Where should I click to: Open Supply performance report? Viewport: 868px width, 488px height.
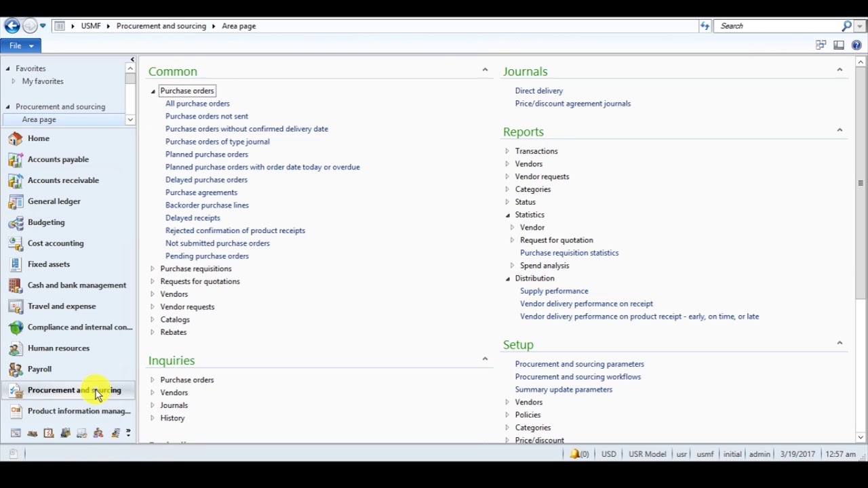[554, 291]
